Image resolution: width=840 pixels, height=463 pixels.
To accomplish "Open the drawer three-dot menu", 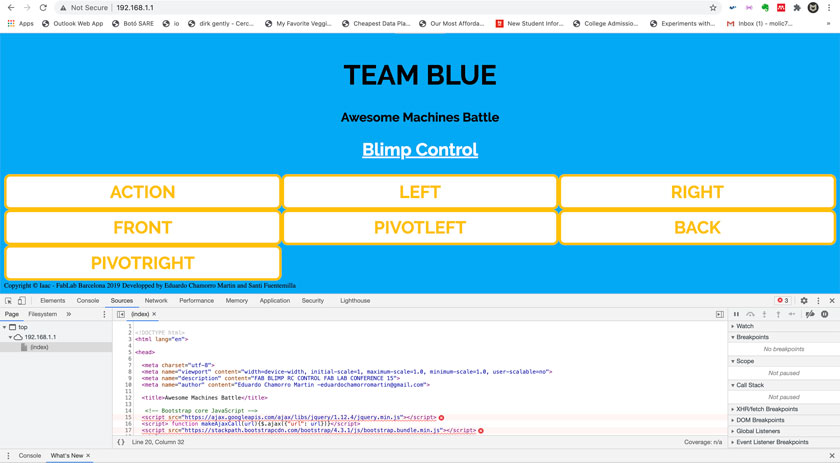I will point(8,455).
